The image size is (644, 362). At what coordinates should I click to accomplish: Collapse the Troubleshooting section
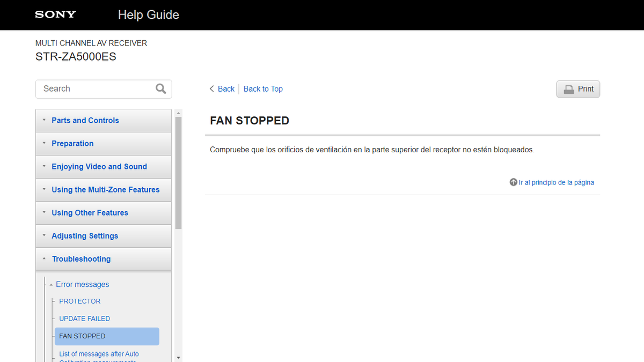click(x=104, y=259)
